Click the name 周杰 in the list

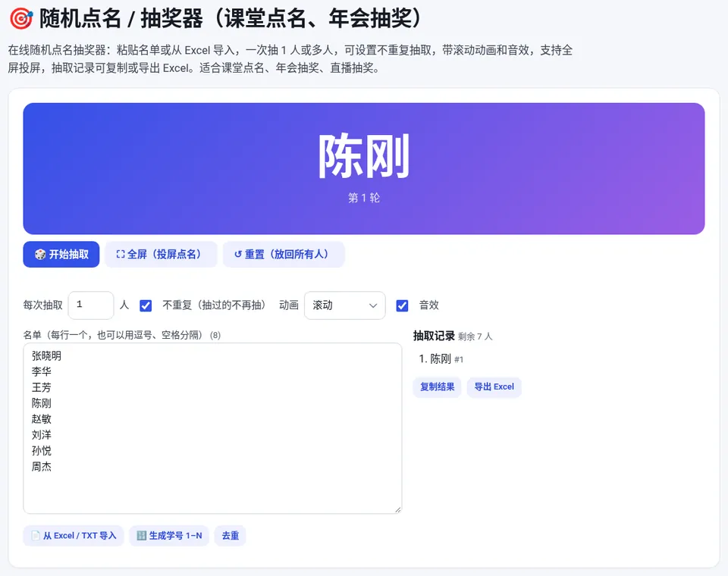pyautogui.click(x=41, y=466)
